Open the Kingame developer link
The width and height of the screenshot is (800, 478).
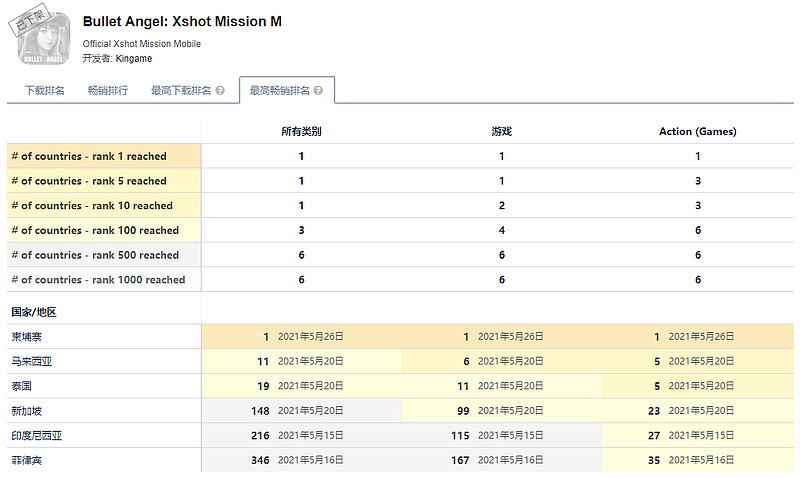point(134,58)
